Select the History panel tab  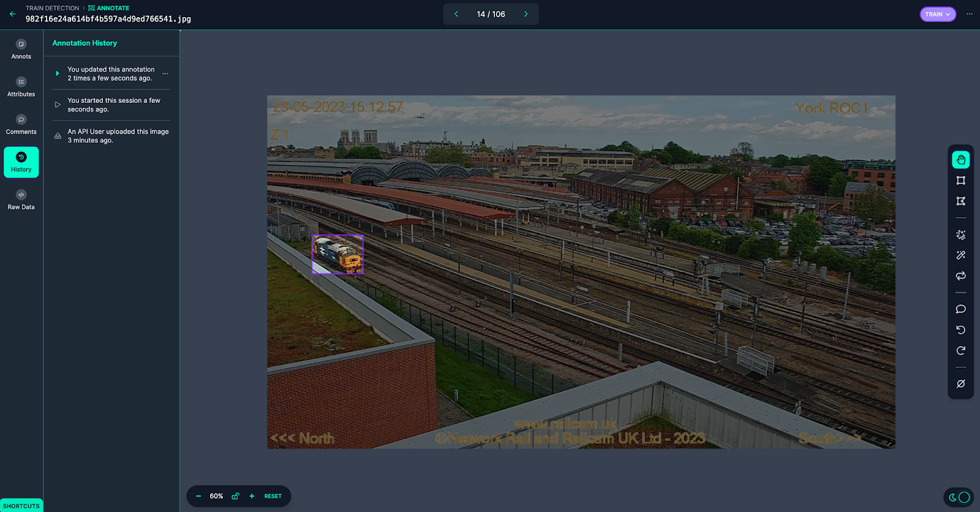[x=21, y=162]
